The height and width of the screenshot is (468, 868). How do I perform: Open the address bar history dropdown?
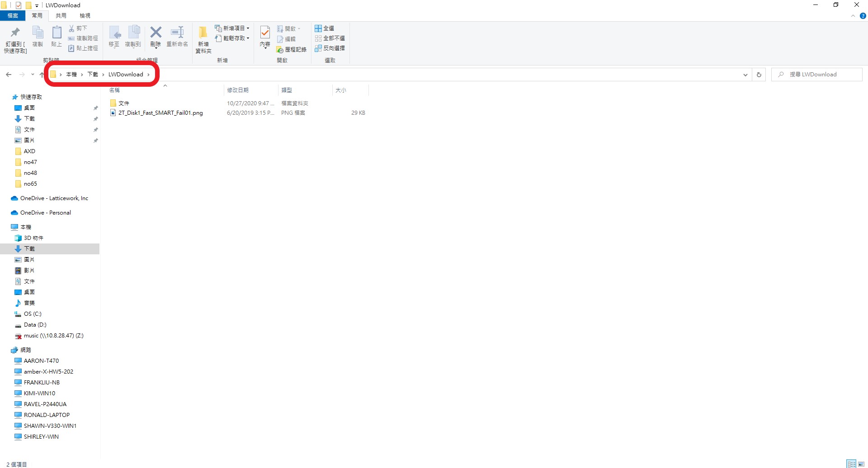click(x=745, y=75)
